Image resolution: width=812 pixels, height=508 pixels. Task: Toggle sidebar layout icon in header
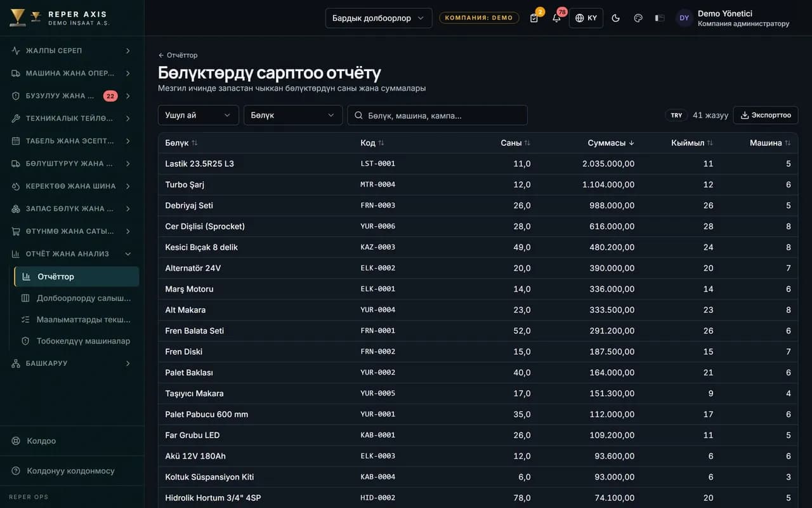(660, 18)
